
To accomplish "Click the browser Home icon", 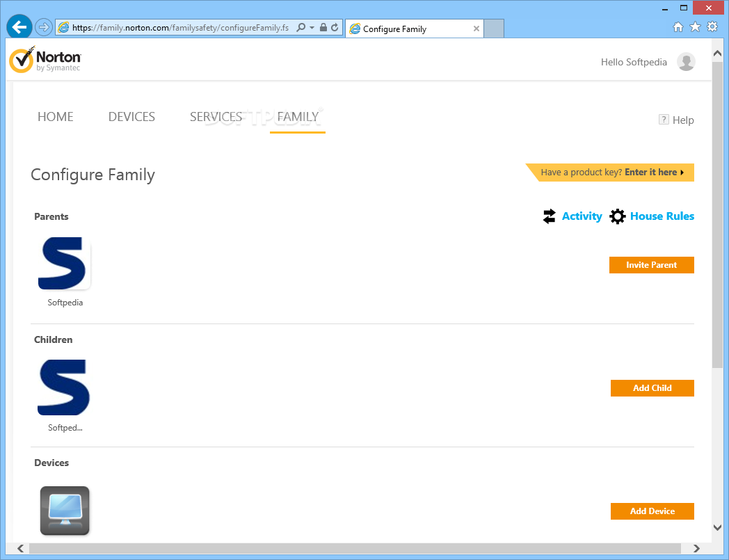I will [x=678, y=27].
